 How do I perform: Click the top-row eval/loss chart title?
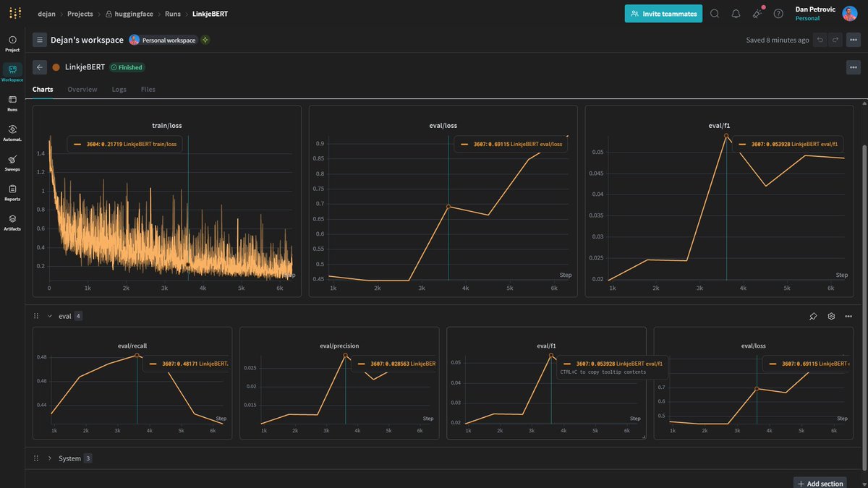tap(443, 125)
